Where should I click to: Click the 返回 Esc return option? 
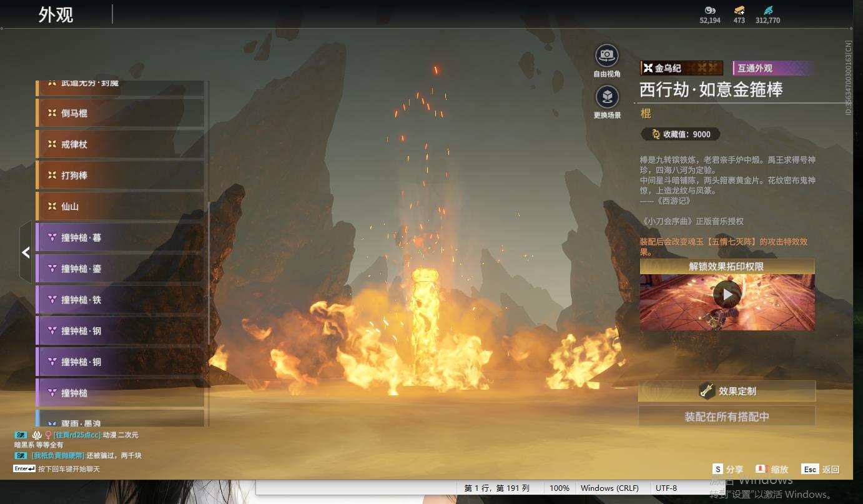(821, 469)
